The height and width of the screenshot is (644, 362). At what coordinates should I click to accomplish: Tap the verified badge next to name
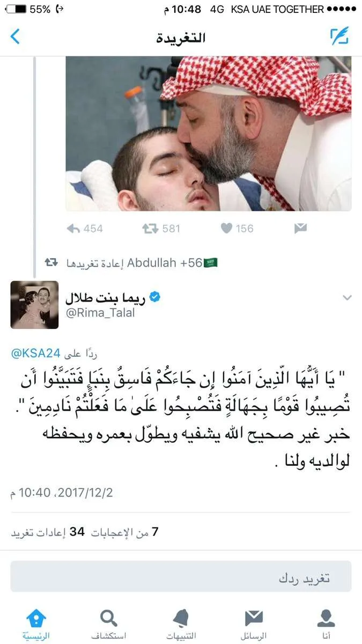[154, 298]
